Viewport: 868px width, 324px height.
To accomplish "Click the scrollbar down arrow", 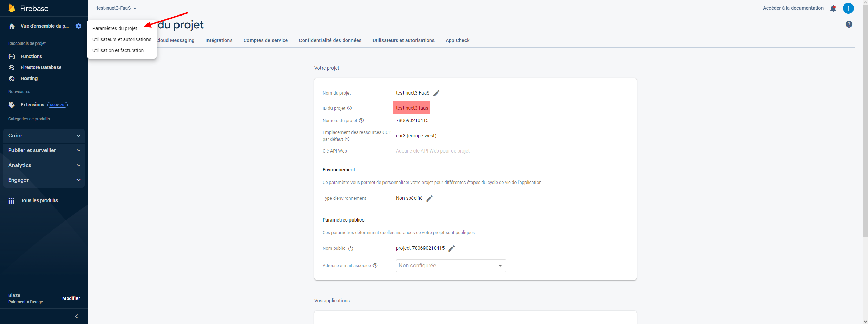I will (865, 321).
